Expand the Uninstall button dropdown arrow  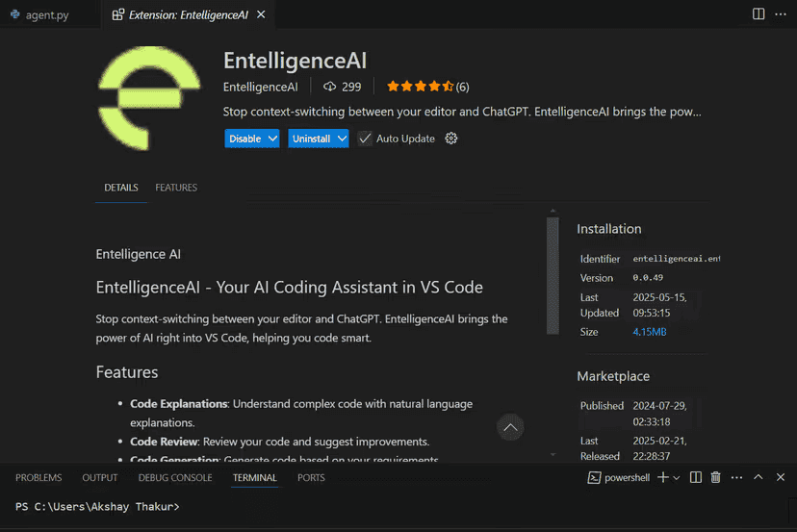click(342, 139)
